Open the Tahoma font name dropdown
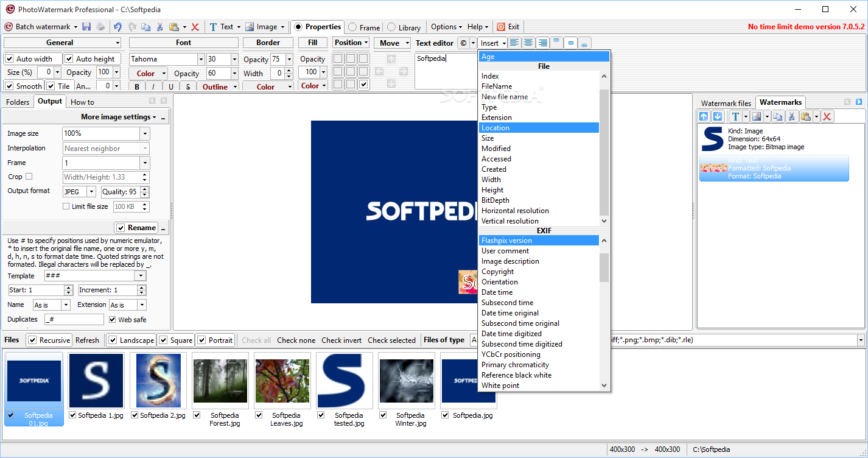 (x=201, y=59)
